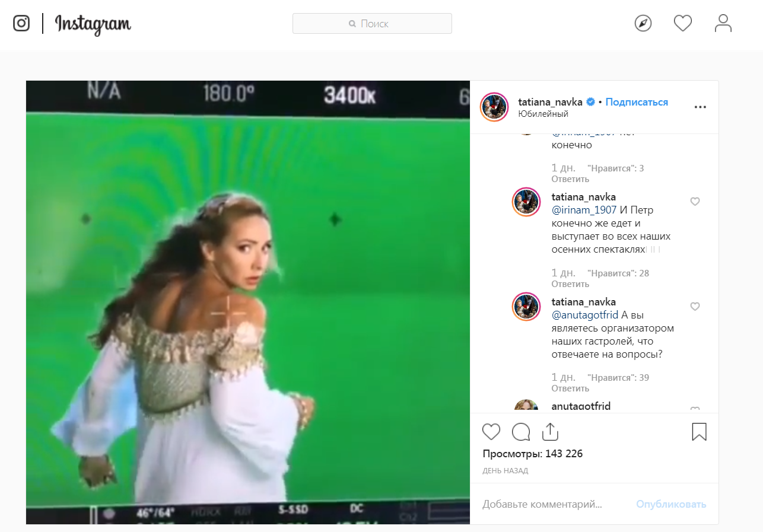Click the comment speech bubble icon
Viewport: 763px width, 532px height.
pos(520,432)
